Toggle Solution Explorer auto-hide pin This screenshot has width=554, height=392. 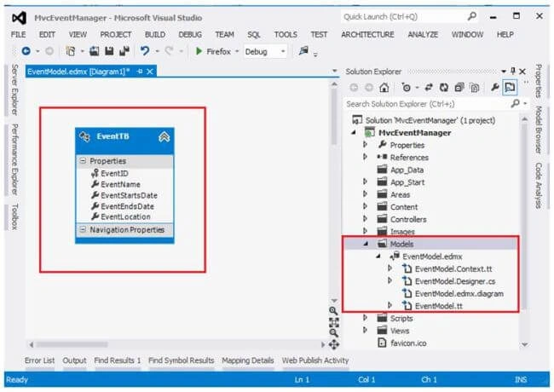pyautogui.click(x=513, y=71)
